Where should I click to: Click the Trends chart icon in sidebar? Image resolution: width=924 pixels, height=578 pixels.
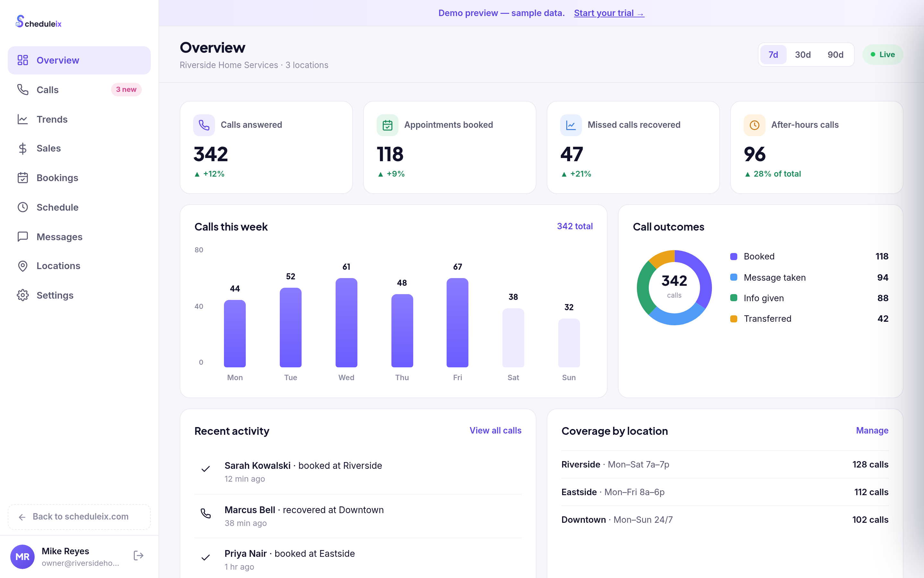coord(22,119)
